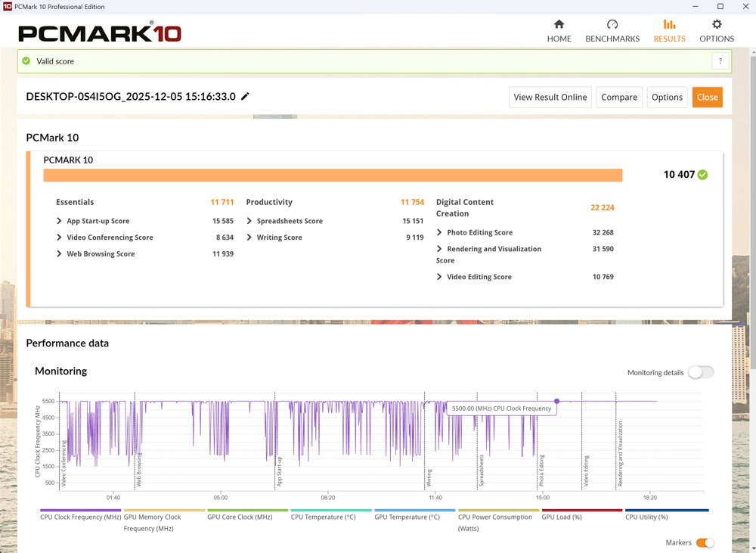Turn off the Markers toggle
The height and width of the screenshot is (553, 756).
point(705,542)
